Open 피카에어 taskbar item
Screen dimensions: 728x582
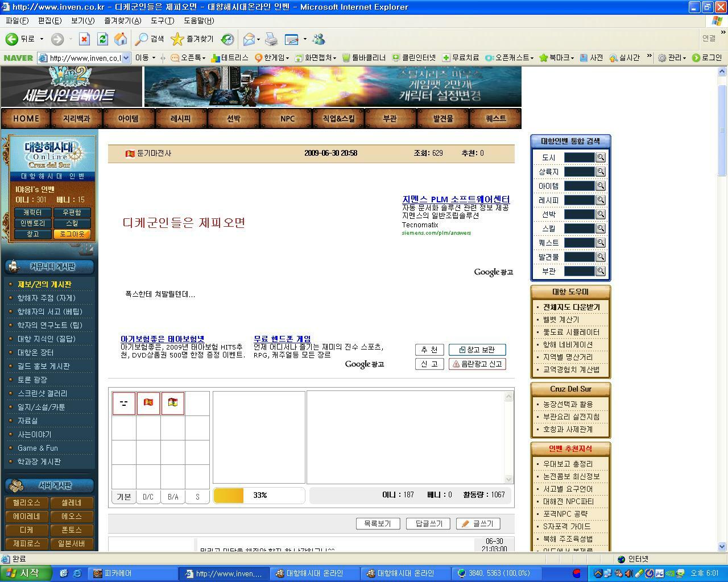133,573
